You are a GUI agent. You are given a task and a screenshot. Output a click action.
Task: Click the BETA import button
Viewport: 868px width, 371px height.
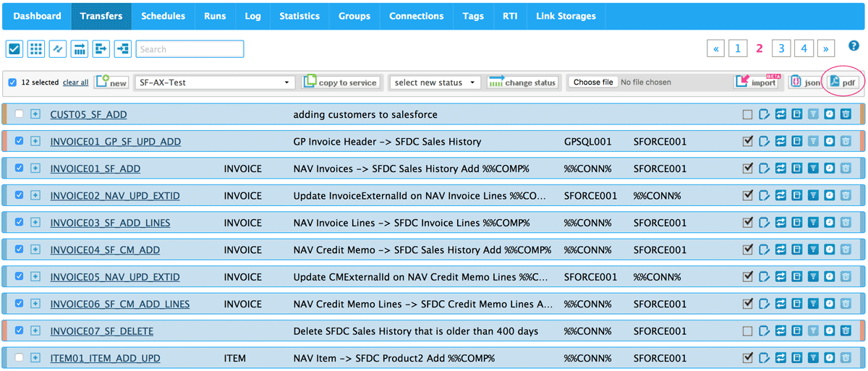click(756, 82)
